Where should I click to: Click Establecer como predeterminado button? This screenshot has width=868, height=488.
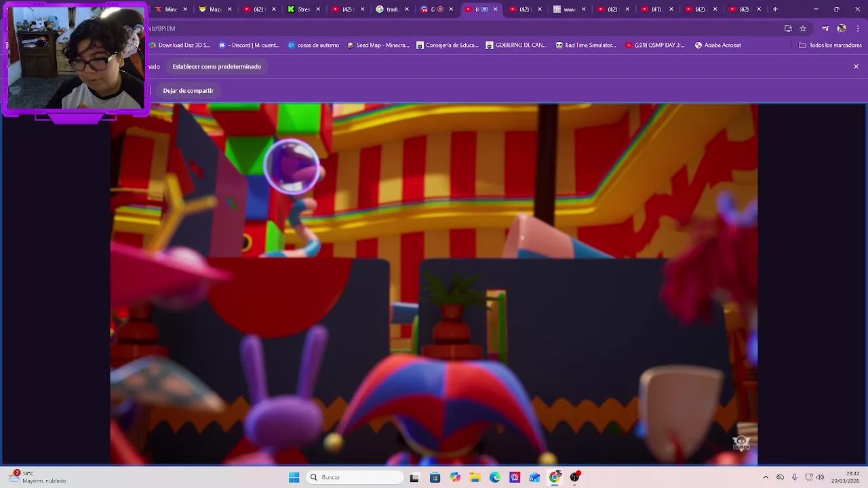pos(216,66)
